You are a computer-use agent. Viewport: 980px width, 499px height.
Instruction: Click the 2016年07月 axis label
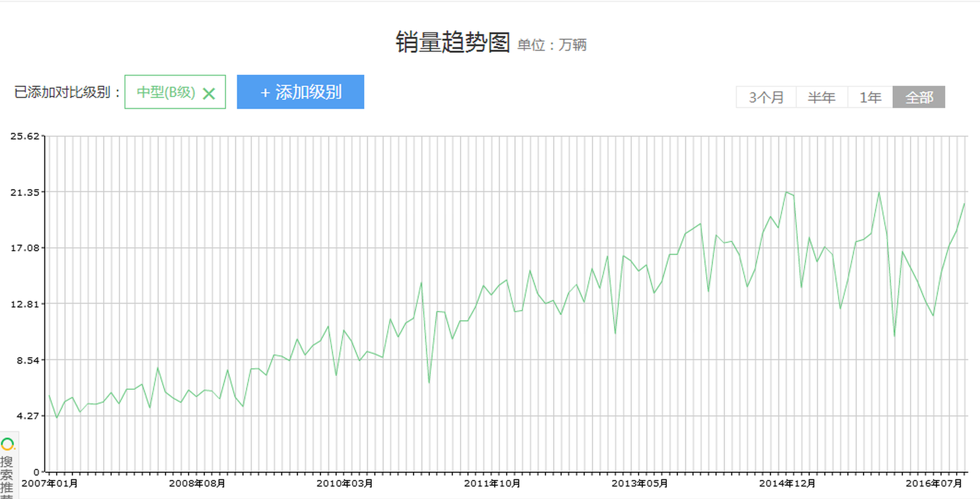point(934,483)
